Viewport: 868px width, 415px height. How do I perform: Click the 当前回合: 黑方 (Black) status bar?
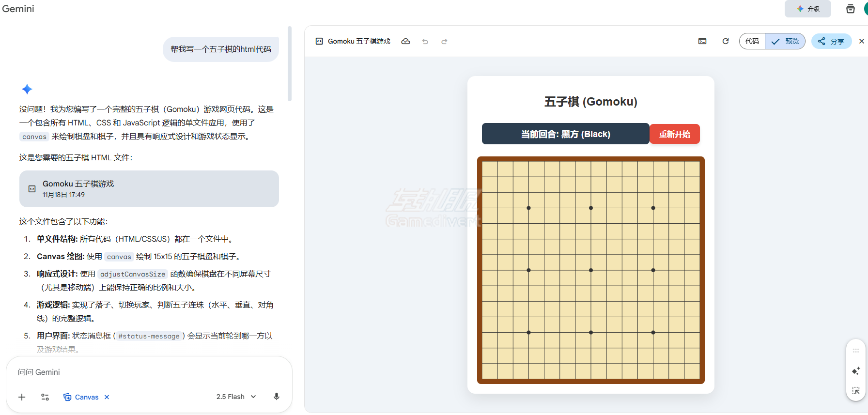click(566, 134)
